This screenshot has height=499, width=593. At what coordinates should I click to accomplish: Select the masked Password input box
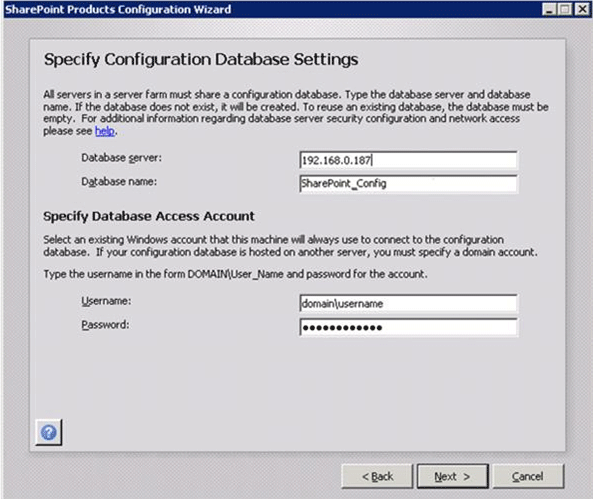(x=408, y=327)
